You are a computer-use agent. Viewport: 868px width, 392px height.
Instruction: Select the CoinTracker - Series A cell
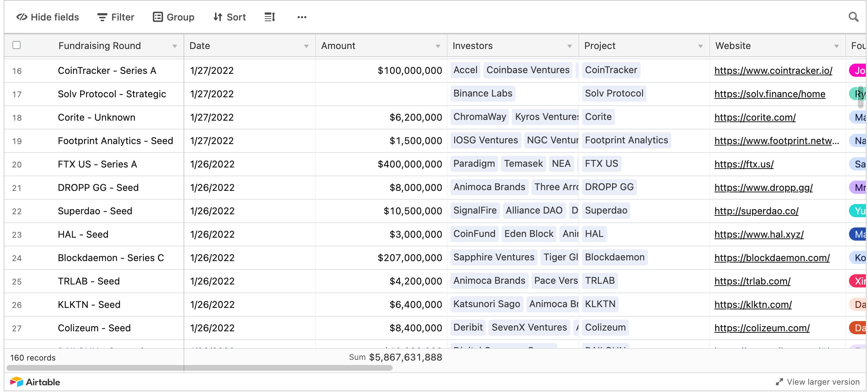(x=107, y=71)
